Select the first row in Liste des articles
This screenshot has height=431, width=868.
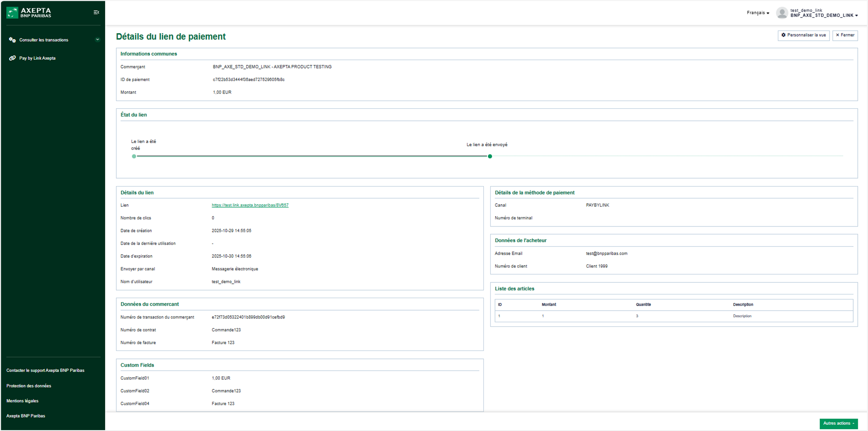click(673, 316)
